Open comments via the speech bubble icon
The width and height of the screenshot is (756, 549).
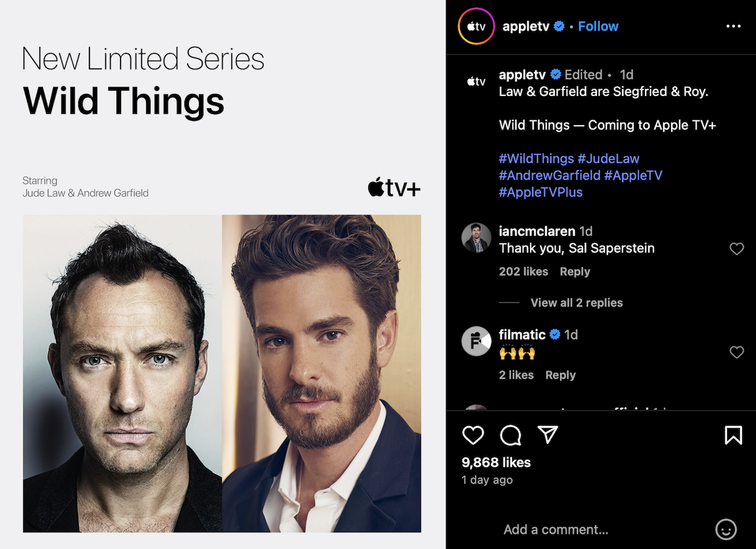(x=510, y=435)
